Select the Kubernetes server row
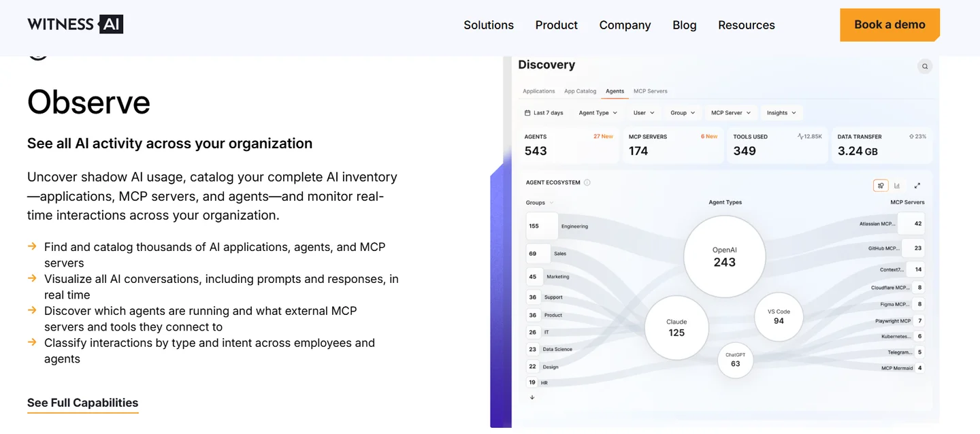Viewport: 980px width, 434px height. pos(902,336)
